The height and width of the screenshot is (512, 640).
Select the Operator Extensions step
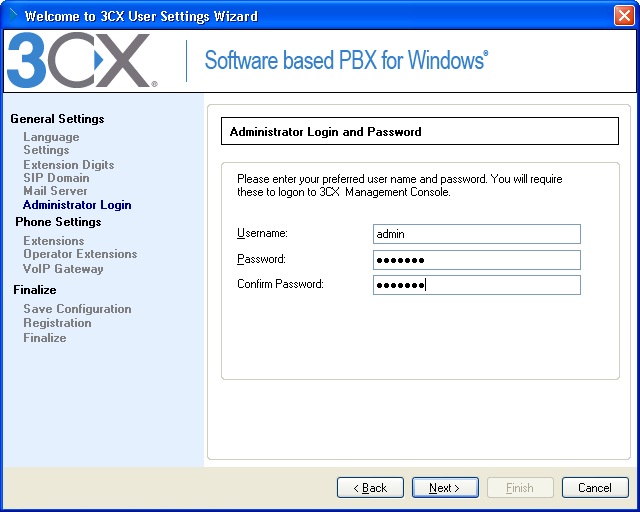tap(80, 254)
